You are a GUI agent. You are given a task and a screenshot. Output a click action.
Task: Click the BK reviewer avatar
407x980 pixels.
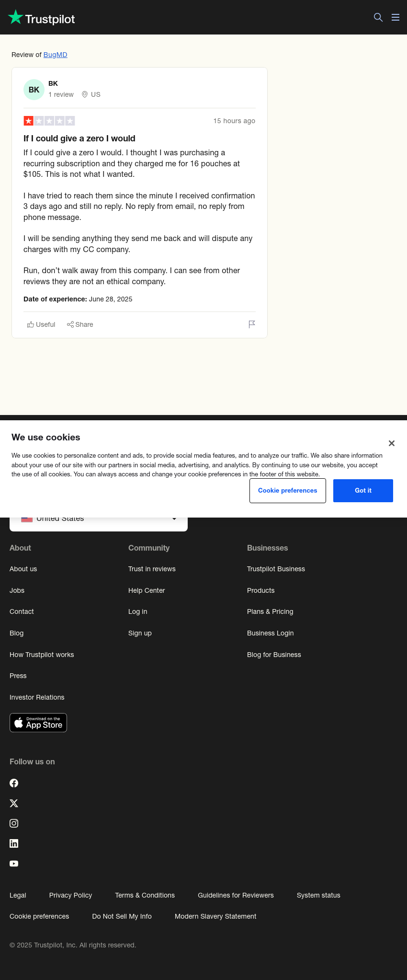tap(34, 90)
